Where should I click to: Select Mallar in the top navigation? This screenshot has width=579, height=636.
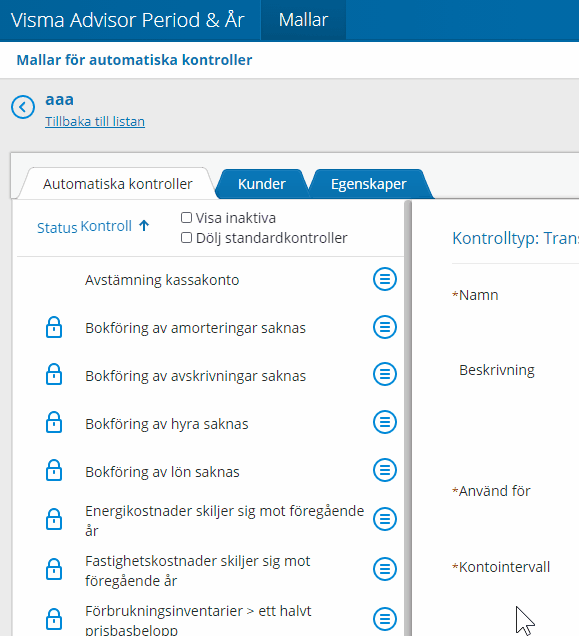[x=303, y=20]
